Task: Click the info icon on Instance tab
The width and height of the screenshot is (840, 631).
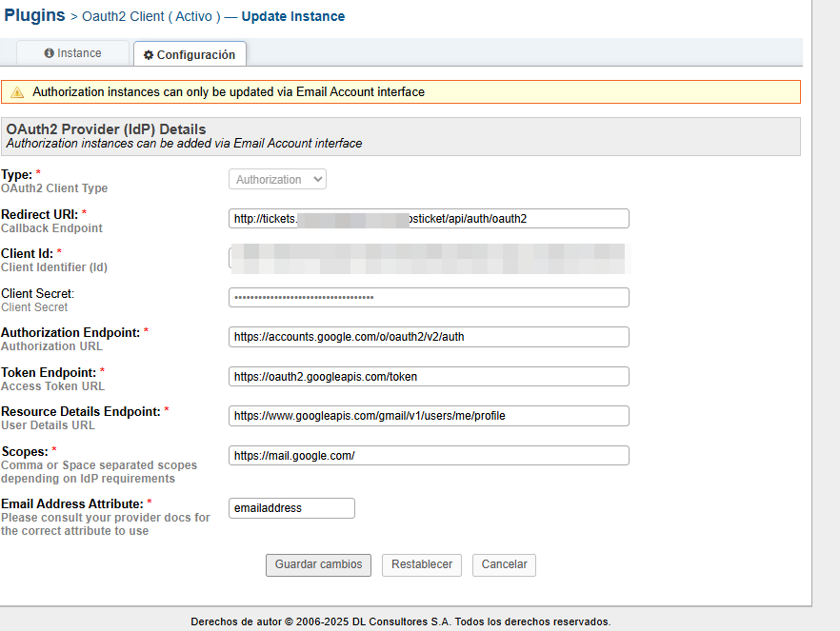Action: coord(49,53)
